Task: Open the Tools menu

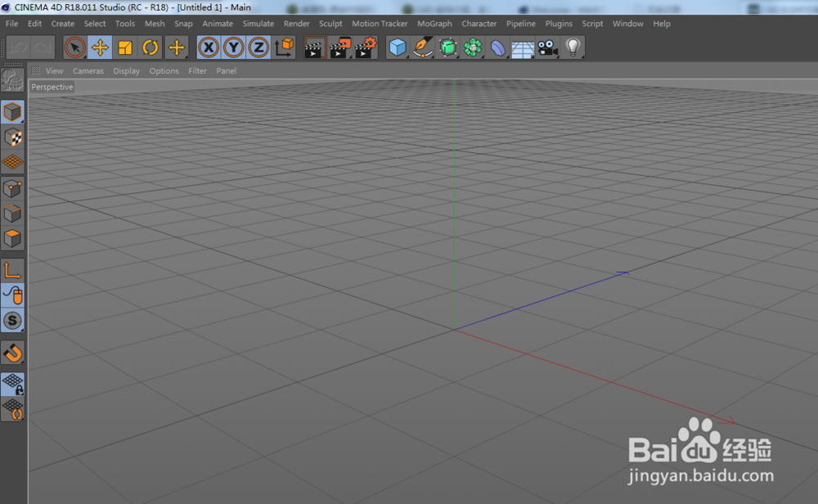Action: click(124, 24)
